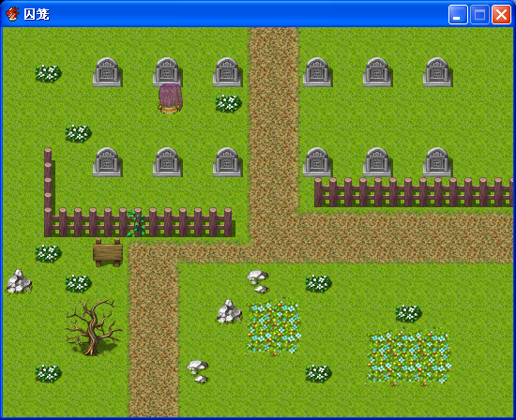Click the window title text 囚笼
This screenshot has width=516, height=420.
click(37, 14)
